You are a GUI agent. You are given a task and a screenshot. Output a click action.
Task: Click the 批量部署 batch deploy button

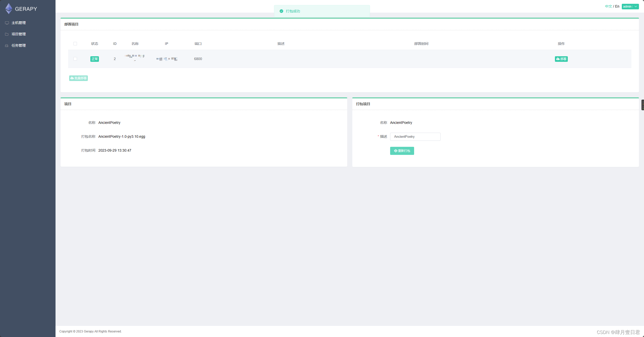click(x=78, y=78)
